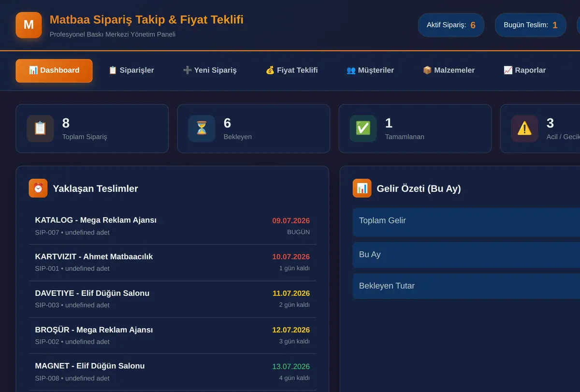Open the Toplam Gelir row
Viewport: 580px width, 392px height.
tap(466, 222)
